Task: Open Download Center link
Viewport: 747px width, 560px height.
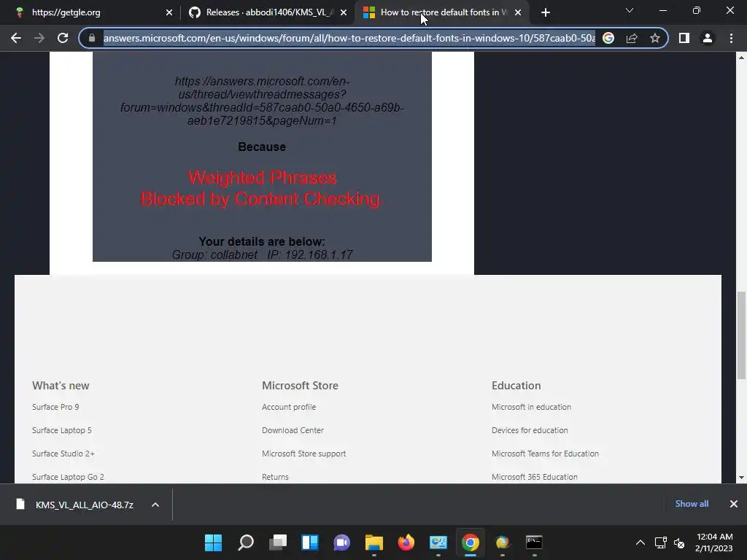Action: pyautogui.click(x=293, y=430)
